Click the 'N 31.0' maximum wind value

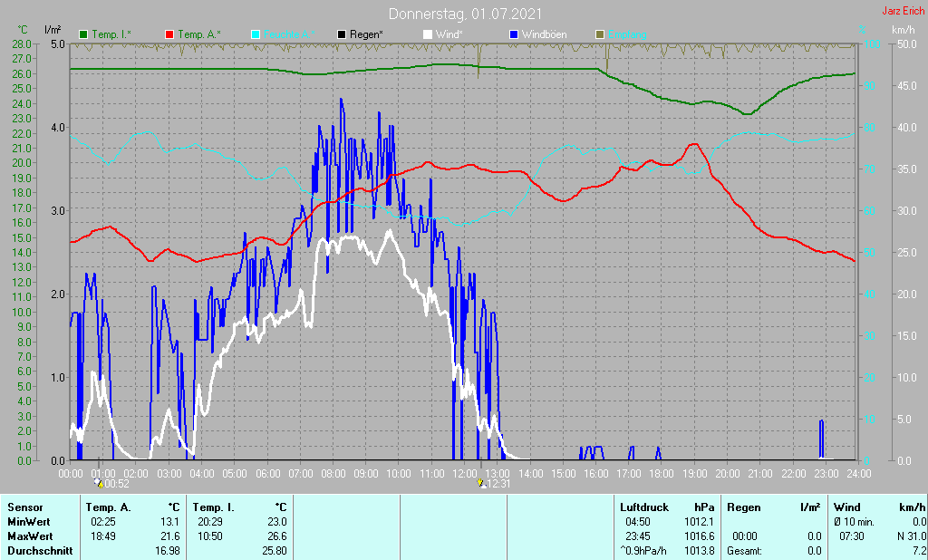click(x=912, y=536)
